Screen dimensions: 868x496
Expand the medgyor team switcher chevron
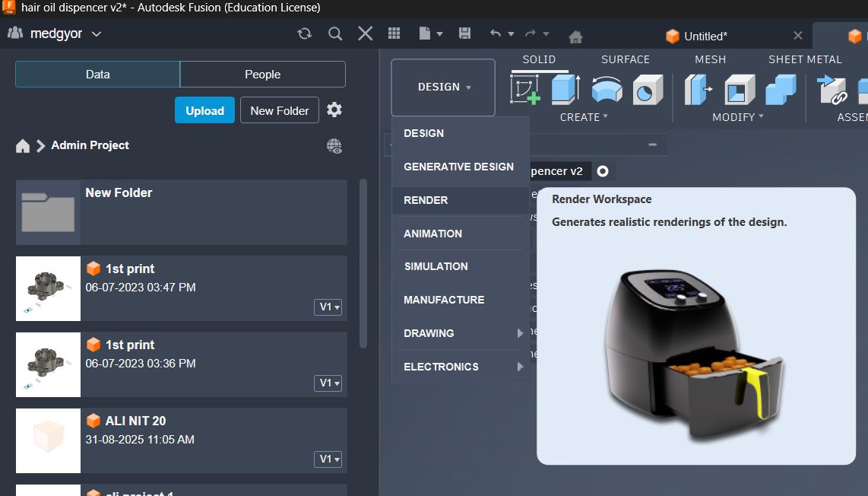[97, 33]
